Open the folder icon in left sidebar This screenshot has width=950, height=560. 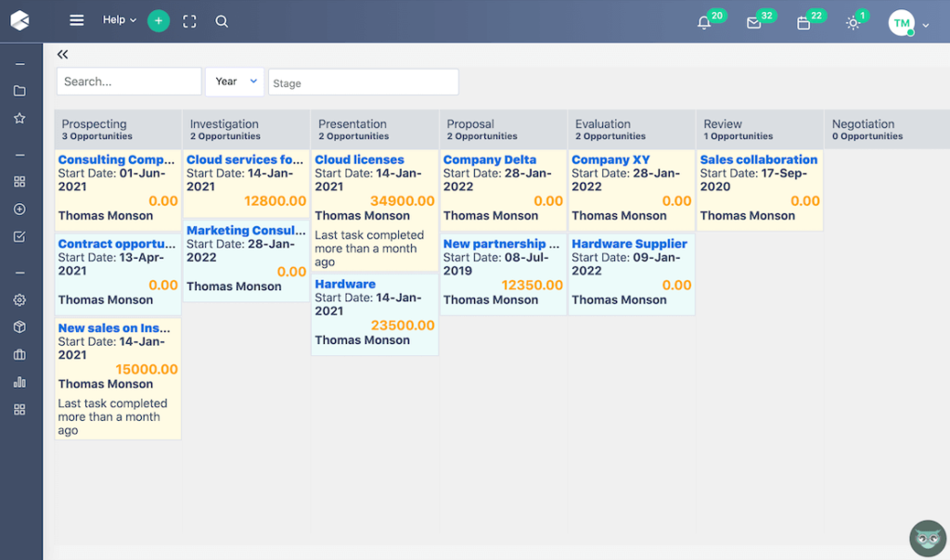[19, 91]
